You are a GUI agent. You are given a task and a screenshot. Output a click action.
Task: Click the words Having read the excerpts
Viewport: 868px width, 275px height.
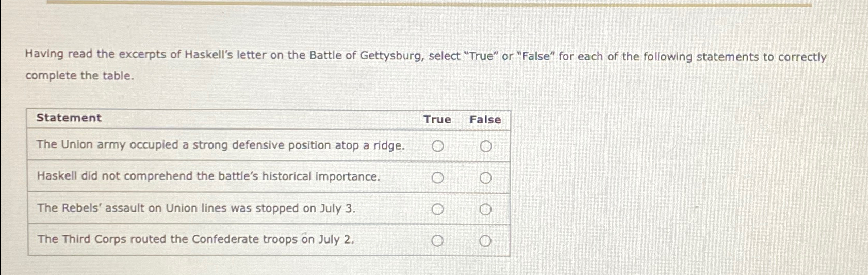click(96, 54)
